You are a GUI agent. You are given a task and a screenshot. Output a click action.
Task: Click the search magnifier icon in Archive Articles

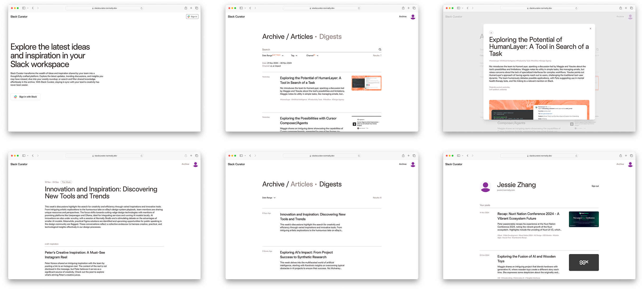pyautogui.click(x=380, y=49)
